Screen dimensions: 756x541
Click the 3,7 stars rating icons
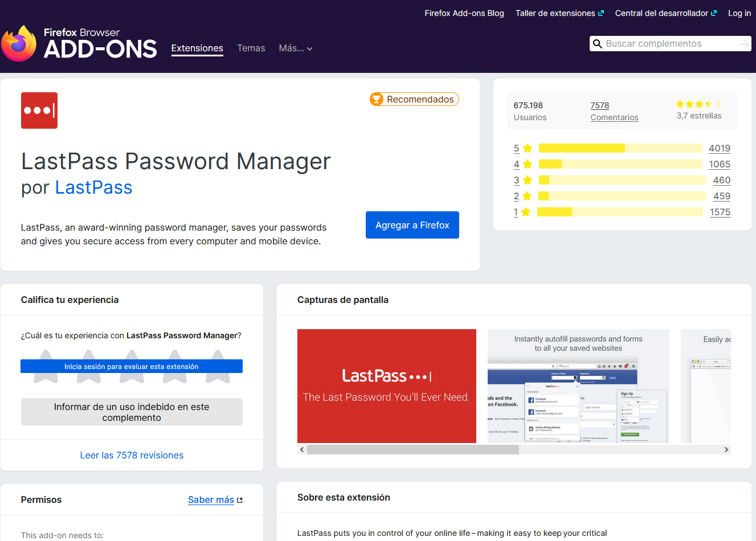[699, 104]
